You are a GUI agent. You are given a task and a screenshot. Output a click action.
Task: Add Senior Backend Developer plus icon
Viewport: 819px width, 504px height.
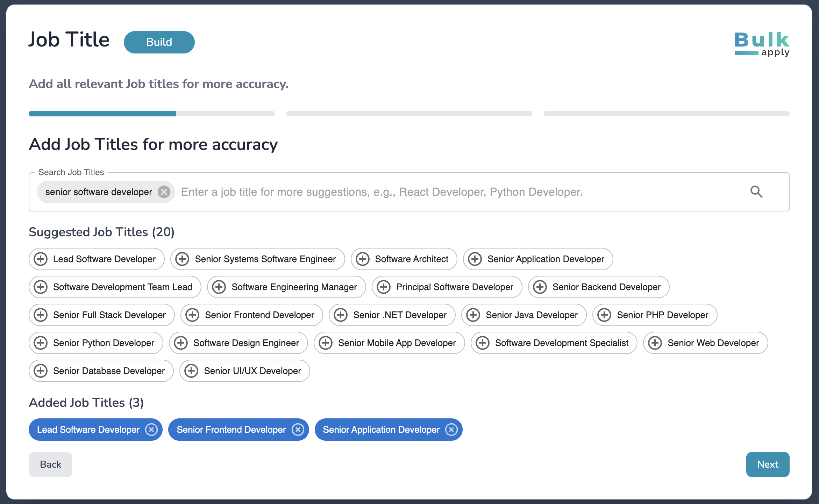click(x=540, y=287)
